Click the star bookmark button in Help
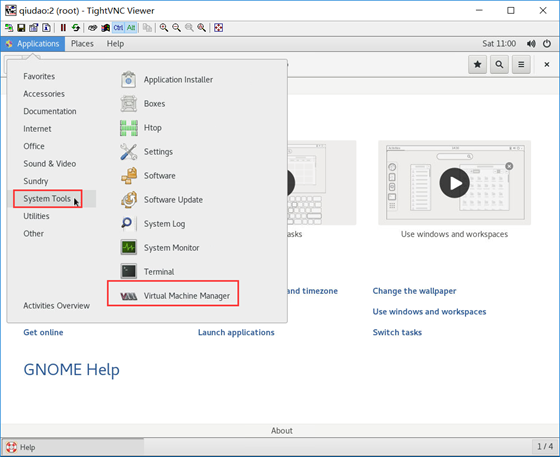The image size is (560, 457). (478, 65)
